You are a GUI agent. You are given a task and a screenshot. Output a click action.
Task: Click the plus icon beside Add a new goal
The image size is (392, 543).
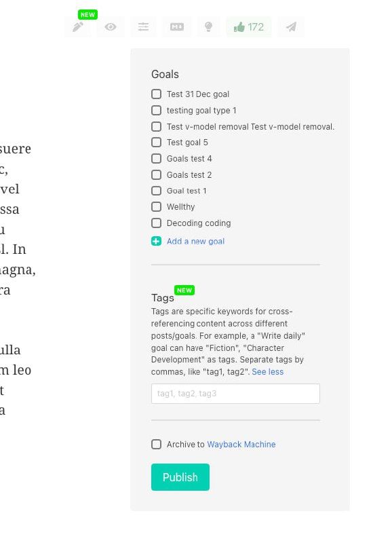[x=156, y=241]
